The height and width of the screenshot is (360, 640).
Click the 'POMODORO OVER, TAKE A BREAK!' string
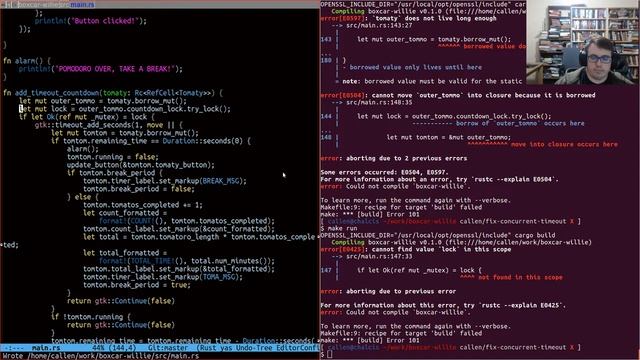coord(116,69)
